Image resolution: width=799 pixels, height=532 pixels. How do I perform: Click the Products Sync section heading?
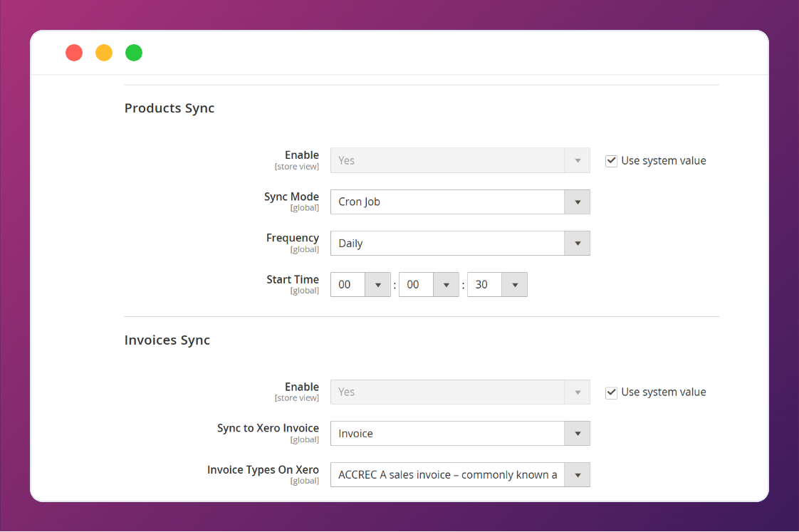point(169,108)
